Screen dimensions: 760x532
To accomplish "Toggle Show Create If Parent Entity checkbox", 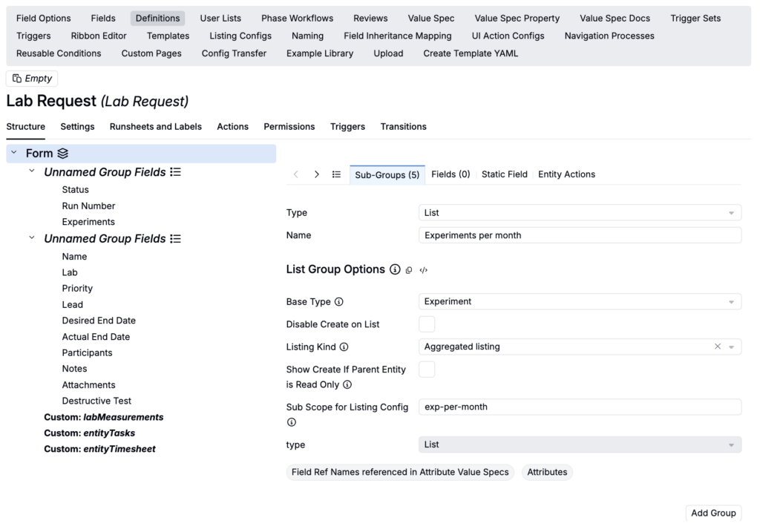I will pos(427,370).
